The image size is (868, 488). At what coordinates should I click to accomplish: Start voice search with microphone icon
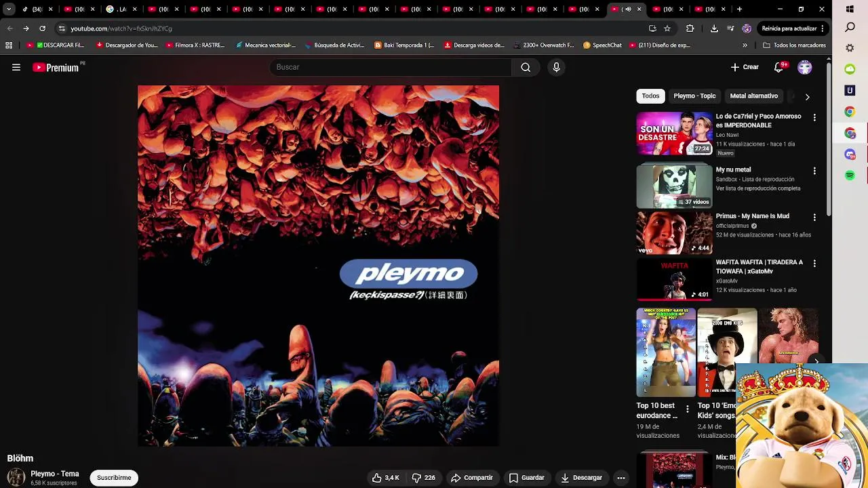(x=556, y=67)
